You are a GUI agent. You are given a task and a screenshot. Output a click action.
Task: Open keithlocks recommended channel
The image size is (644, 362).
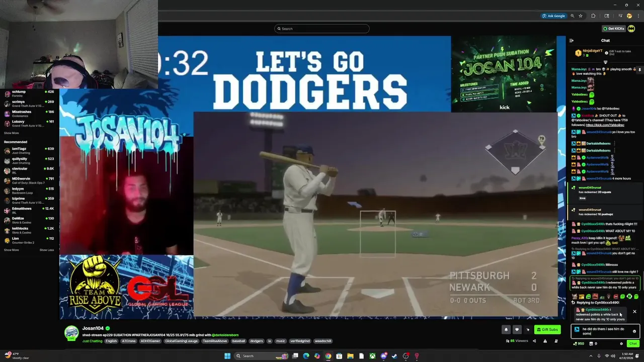click(30, 230)
